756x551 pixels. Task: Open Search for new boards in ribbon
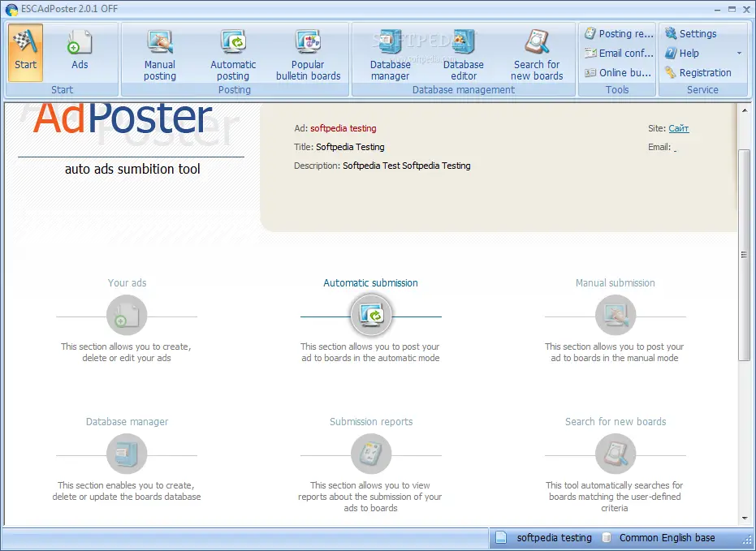537,55
